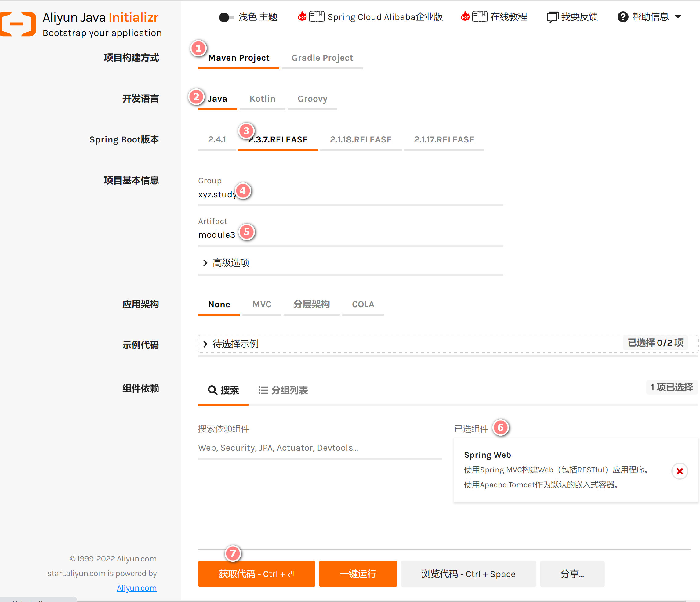The height and width of the screenshot is (602, 700).
Task: Click the Group input field xyz.study
Action: [351, 195]
